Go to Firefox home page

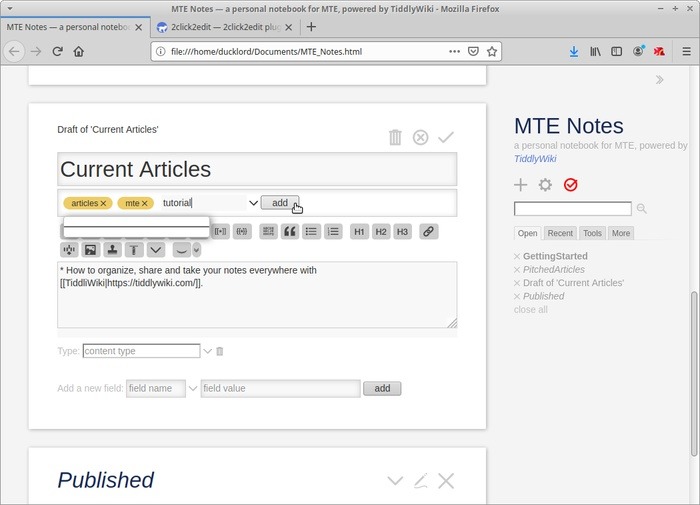pyautogui.click(x=79, y=52)
